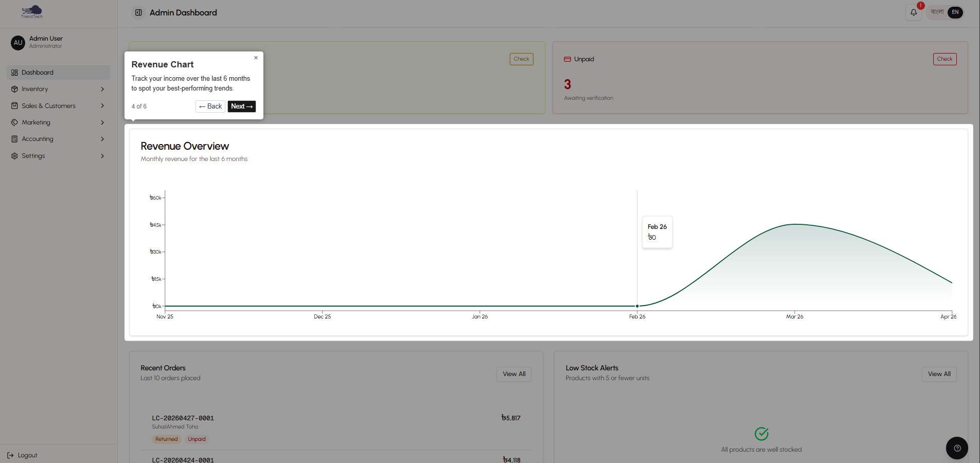Go Back in the tour popup
Screen dimensions: 980x463
point(210,106)
